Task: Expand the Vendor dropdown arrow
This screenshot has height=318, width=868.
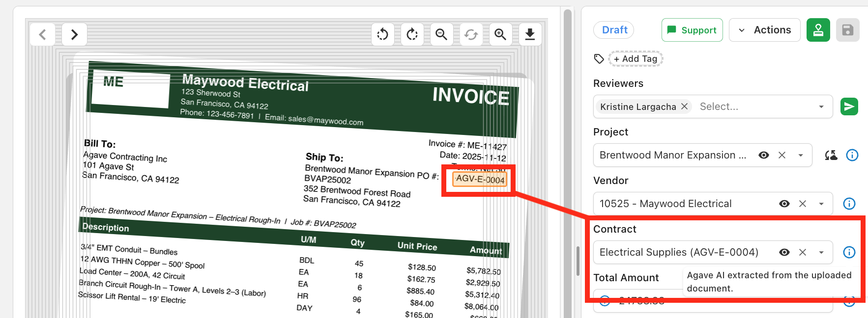Action: (x=821, y=204)
